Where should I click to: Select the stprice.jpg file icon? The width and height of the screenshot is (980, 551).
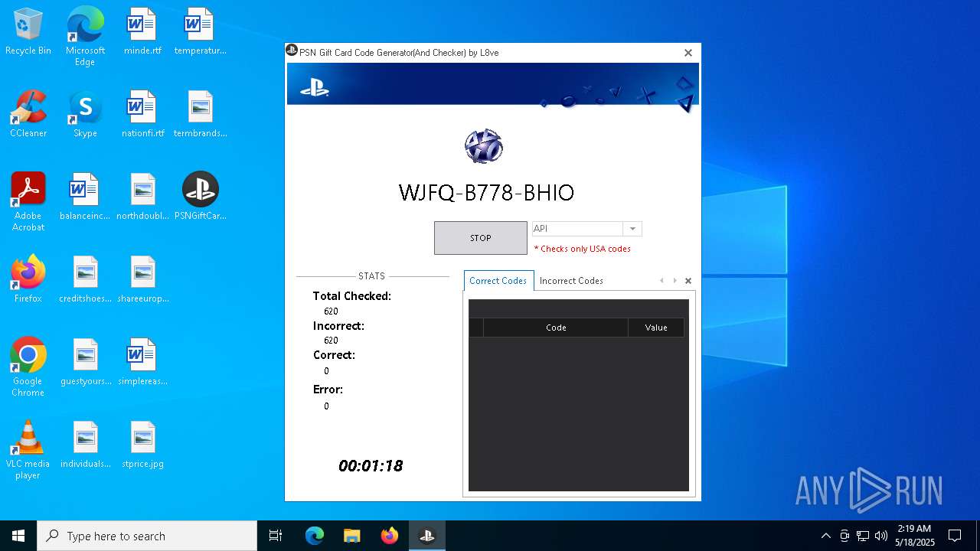(142, 445)
